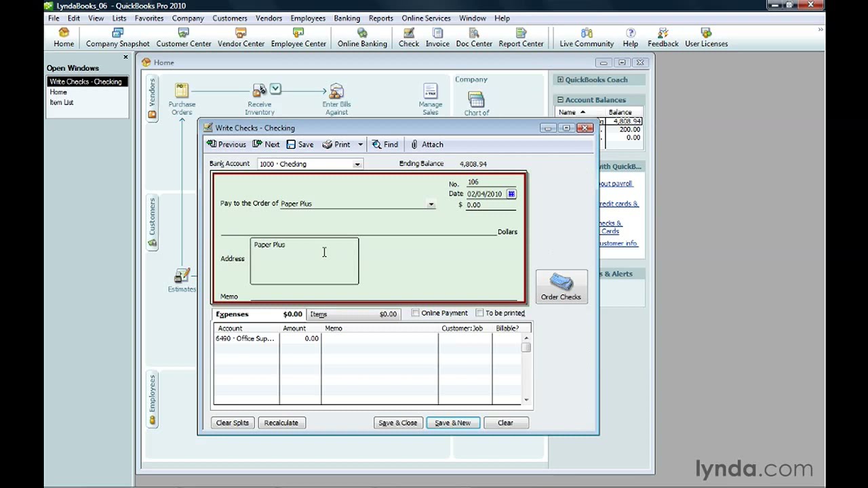Open the Bank Account dropdown
The height and width of the screenshot is (488, 868).
pyautogui.click(x=357, y=164)
